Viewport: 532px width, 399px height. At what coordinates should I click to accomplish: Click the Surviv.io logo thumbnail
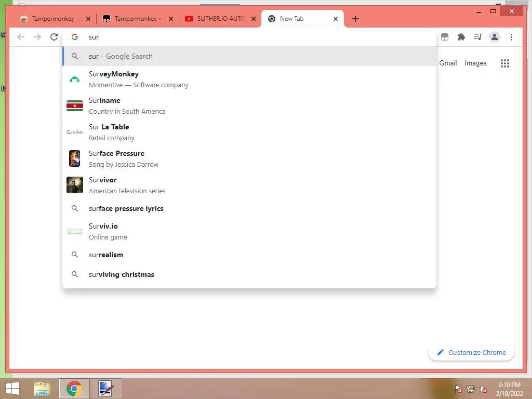tap(75, 231)
